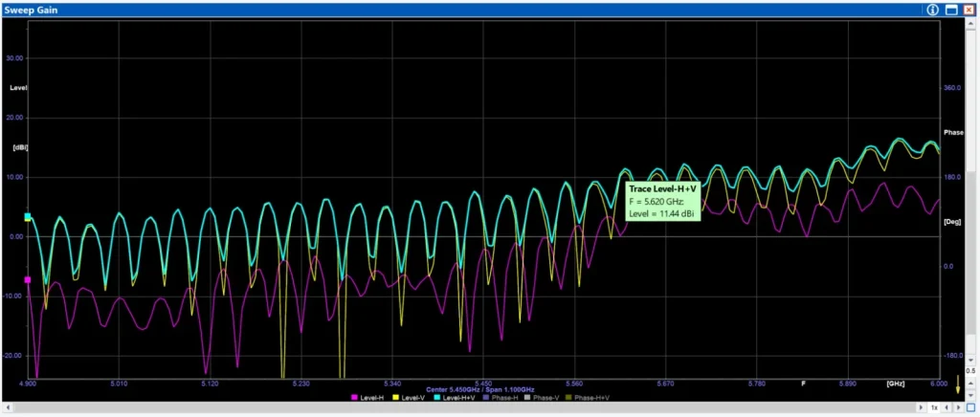The height and width of the screenshot is (417, 980).
Task: Click the 5.890 frequency axis value
Action: click(x=848, y=384)
